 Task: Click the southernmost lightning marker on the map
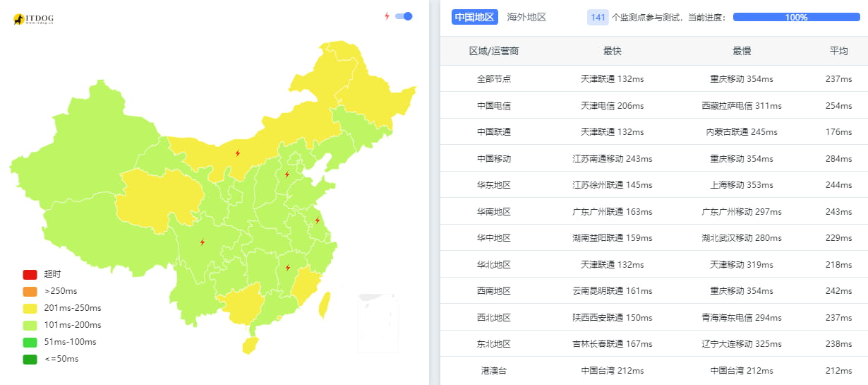point(287,267)
